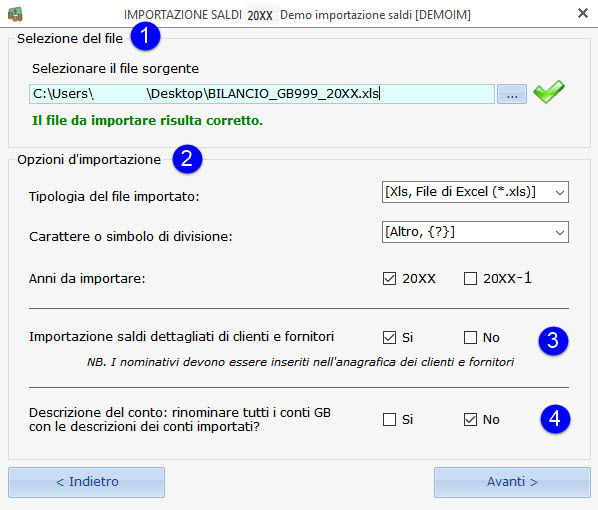Click the dropdown arrow next to Xls file type
598x510 pixels.
point(560,192)
